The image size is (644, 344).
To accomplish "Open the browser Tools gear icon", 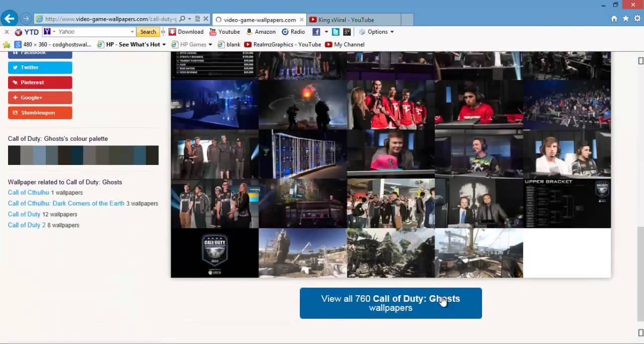I will pos(637,19).
